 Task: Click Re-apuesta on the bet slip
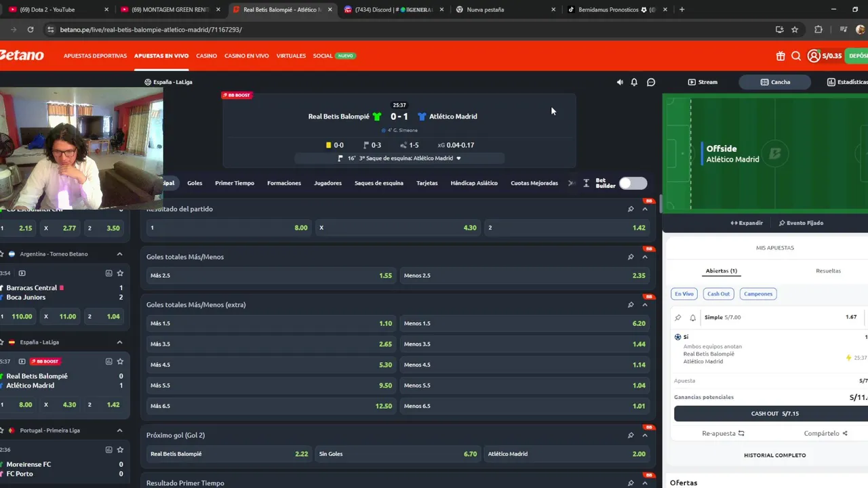click(x=723, y=433)
